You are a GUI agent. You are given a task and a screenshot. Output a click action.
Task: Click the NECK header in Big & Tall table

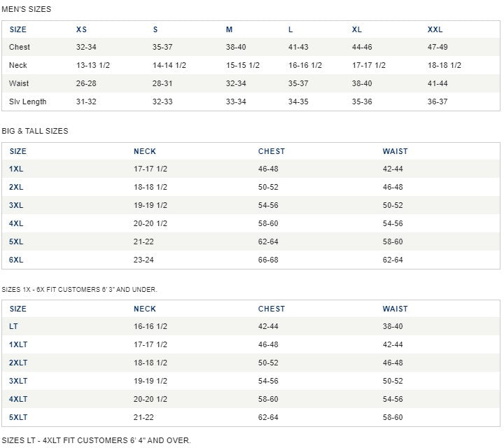pos(145,151)
